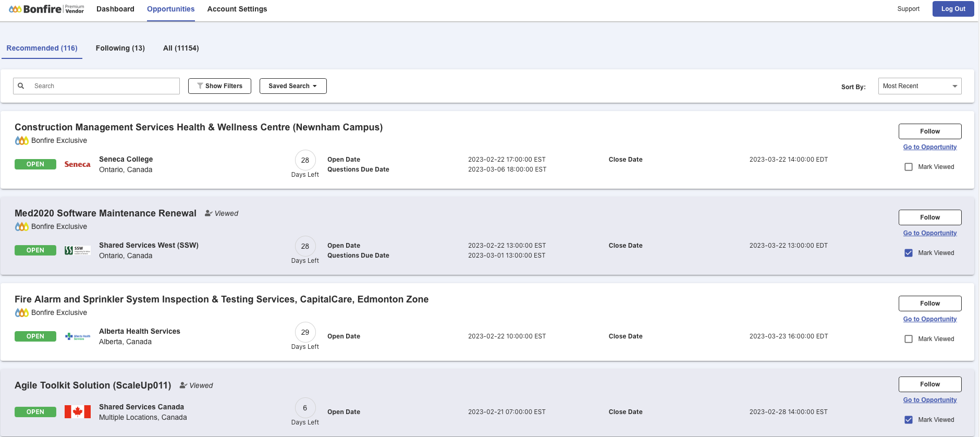The image size is (980, 437).
Task: Check Mark Viewed for Fire Alarm and Sprinkler
Action: tap(909, 339)
